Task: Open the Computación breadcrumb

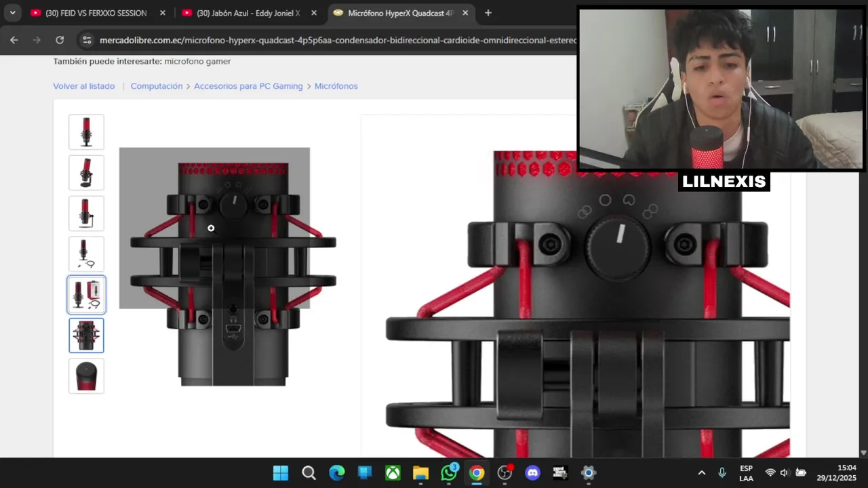Action: coord(157,86)
